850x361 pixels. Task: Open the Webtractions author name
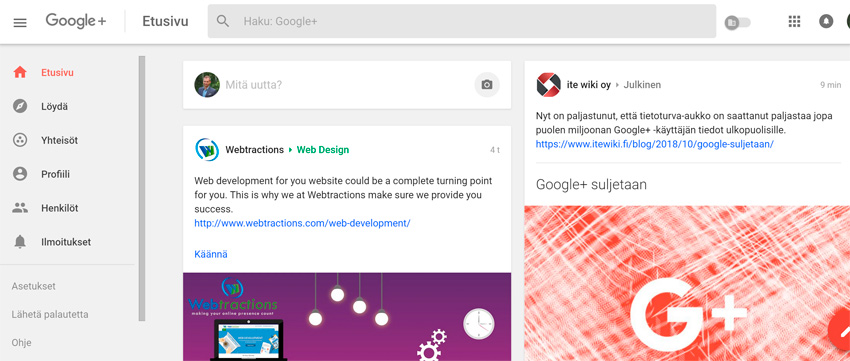click(x=255, y=150)
